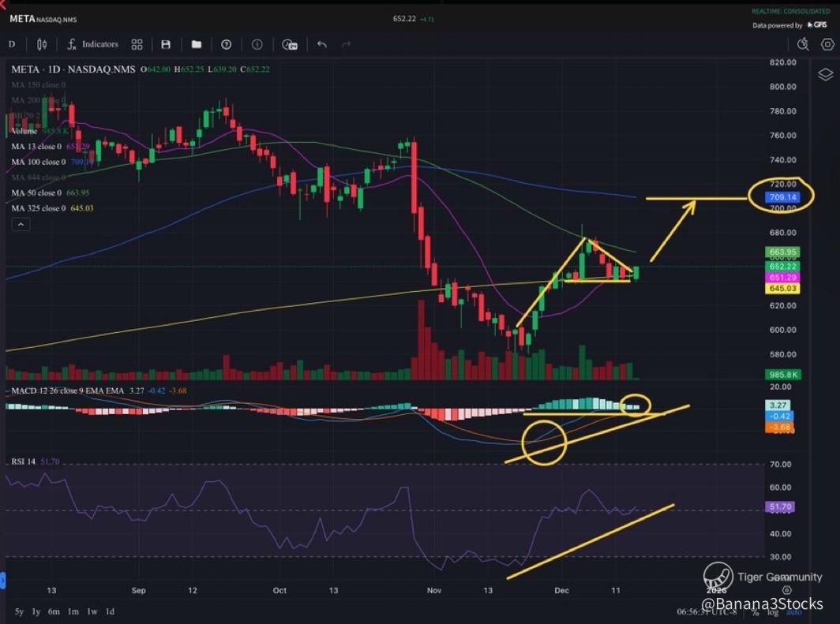Collapse the indicator legend with the chevron
This screenshot has width=840, height=624.
(x=21, y=224)
